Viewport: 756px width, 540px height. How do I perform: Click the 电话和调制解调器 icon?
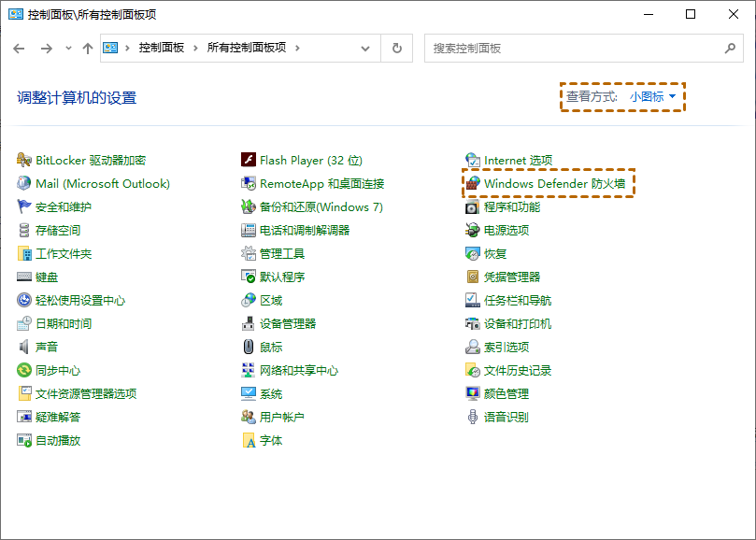pos(249,230)
